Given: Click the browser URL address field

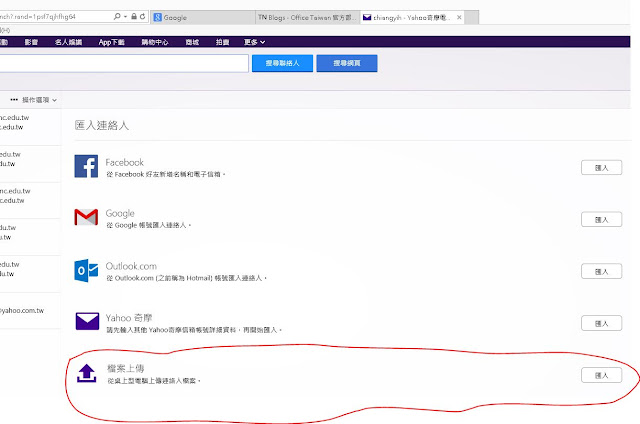Looking at the screenshot, I should tap(55, 16).
